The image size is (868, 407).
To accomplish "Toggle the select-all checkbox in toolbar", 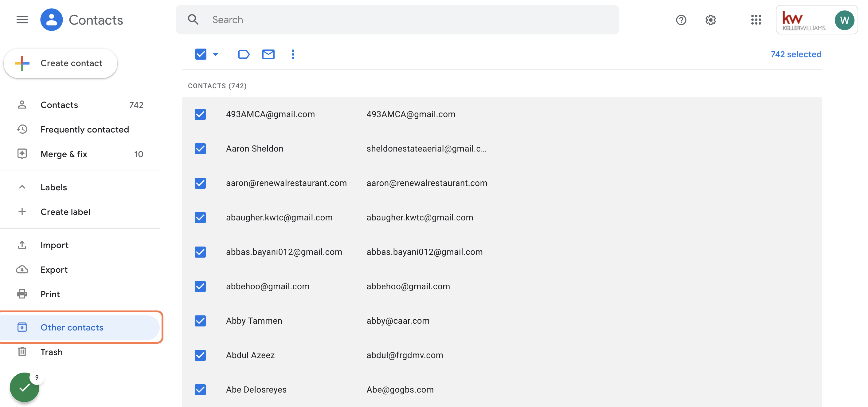I will coord(201,54).
